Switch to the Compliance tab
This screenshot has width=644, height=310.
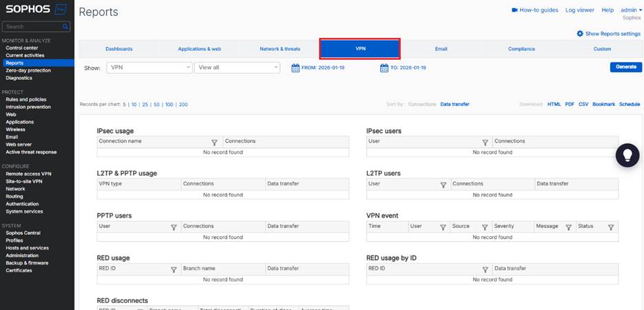click(x=521, y=49)
